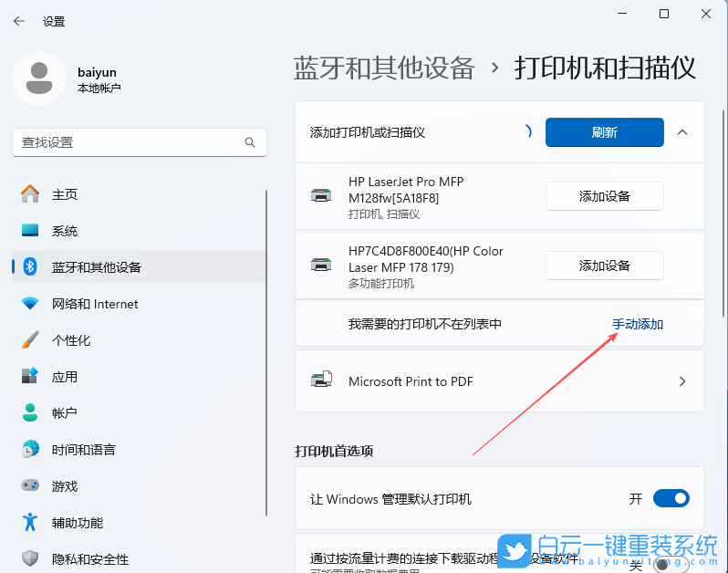Click the 查找设置 search field
This screenshot has height=573, width=728.
140,142
